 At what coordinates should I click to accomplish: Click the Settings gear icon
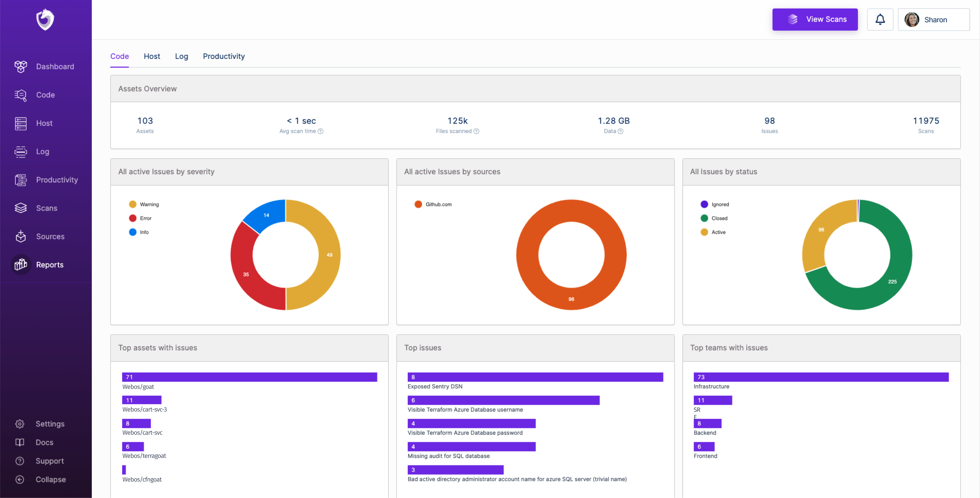(x=20, y=423)
